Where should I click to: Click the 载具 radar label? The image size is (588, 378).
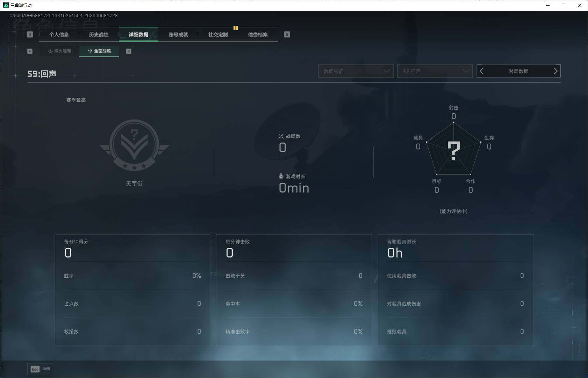tap(418, 138)
